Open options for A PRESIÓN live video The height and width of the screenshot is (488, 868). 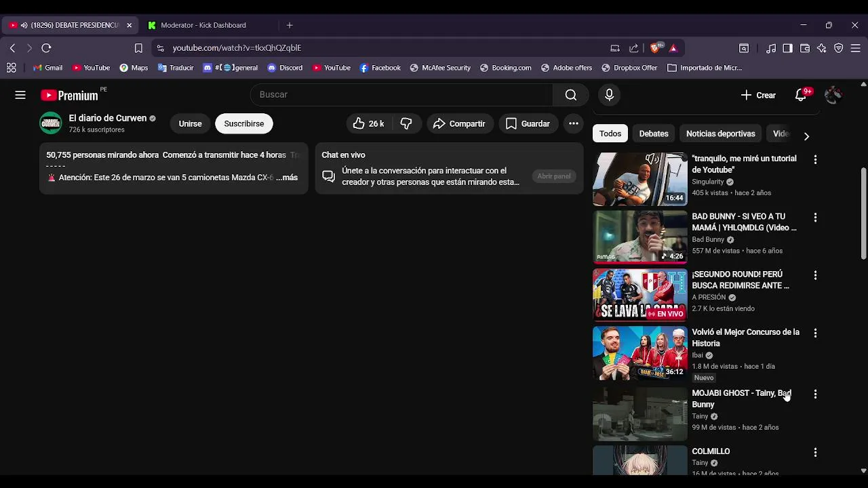point(815,276)
